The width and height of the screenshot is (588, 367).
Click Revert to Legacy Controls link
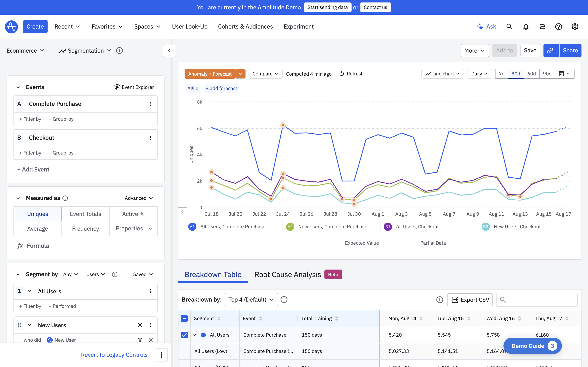click(114, 355)
